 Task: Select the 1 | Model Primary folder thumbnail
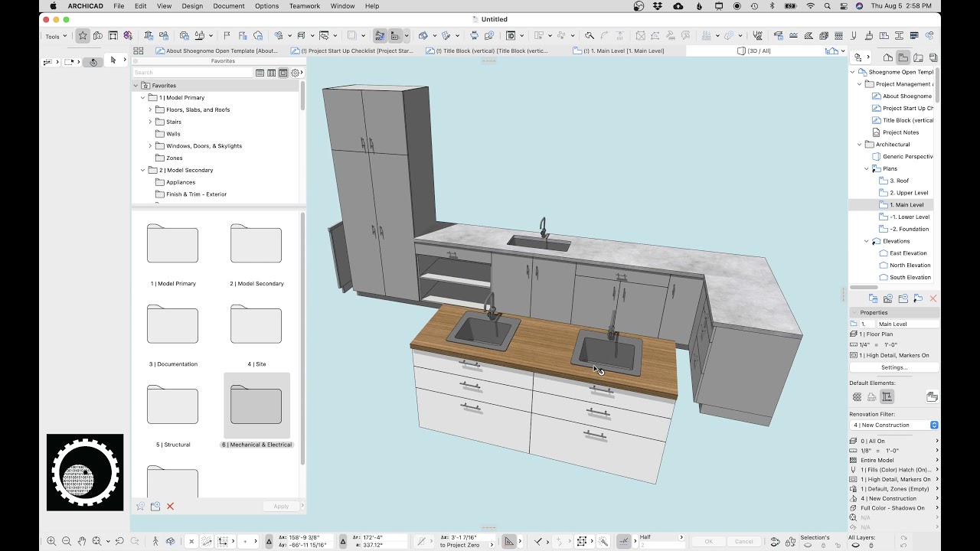(x=172, y=243)
